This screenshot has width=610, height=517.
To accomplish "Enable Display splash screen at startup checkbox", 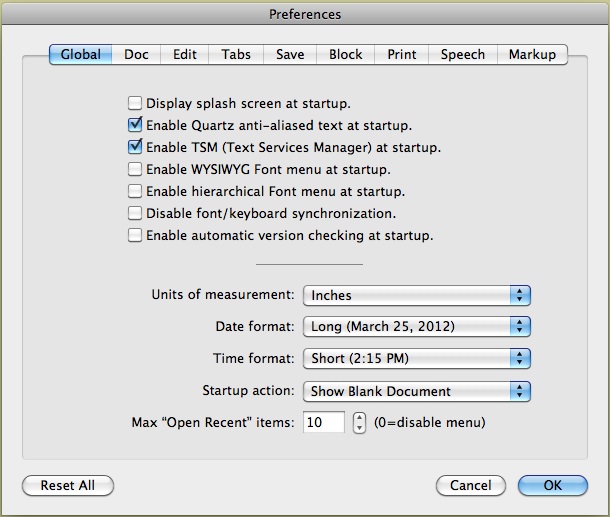I will click(134, 103).
